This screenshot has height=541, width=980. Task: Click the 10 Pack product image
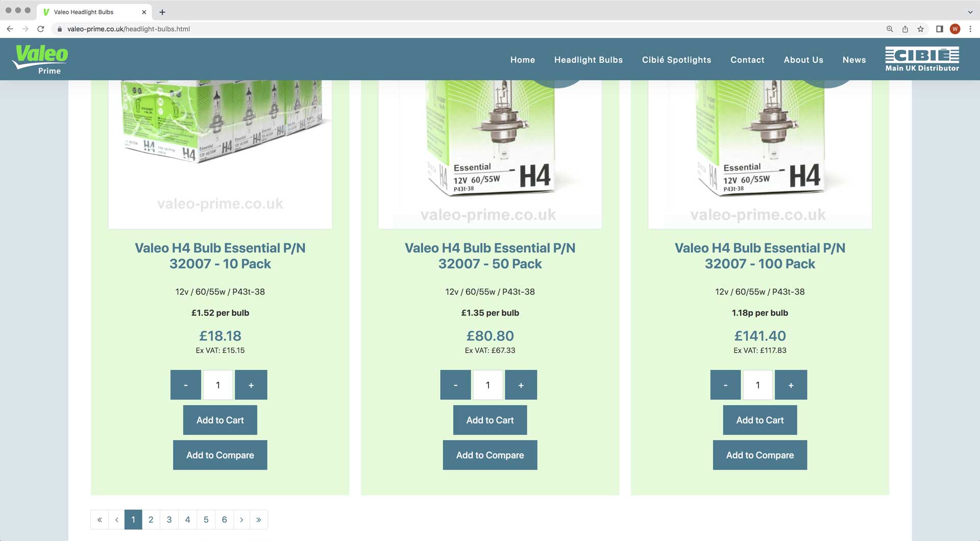click(220, 154)
